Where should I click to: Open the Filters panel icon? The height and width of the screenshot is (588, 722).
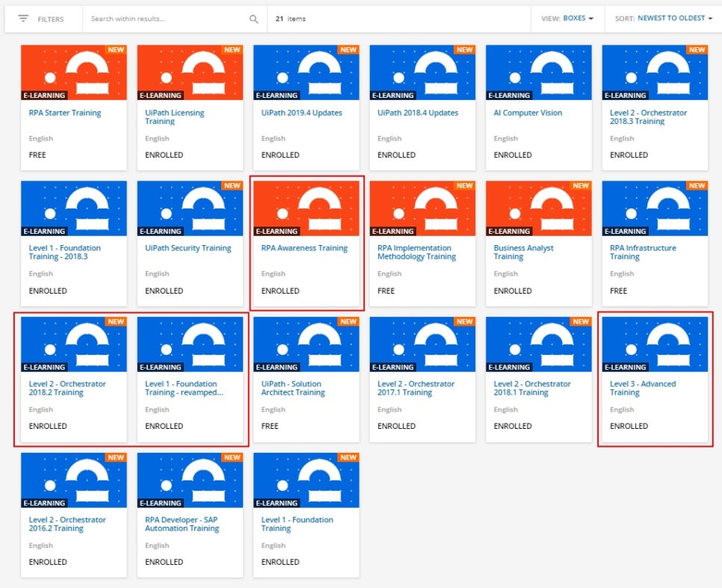click(23, 19)
